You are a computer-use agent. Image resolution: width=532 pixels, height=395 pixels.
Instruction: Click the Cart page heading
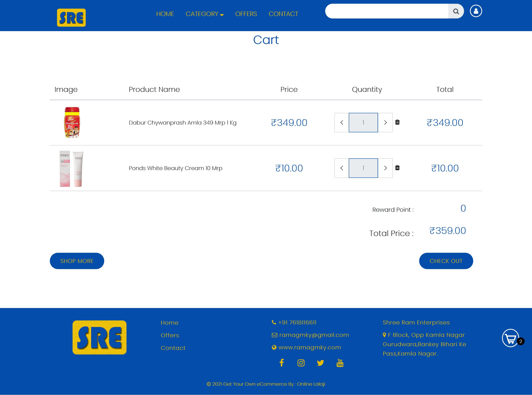click(266, 40)
